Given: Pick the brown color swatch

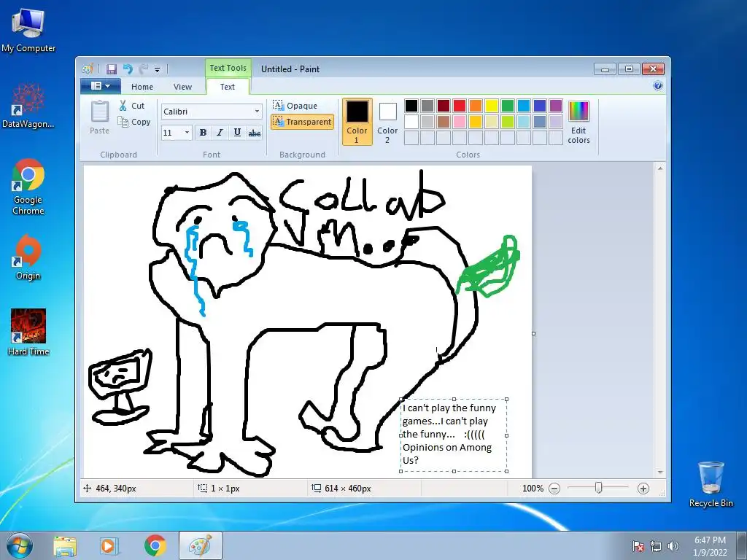Looking at the screenshot, I should point(444,122).
